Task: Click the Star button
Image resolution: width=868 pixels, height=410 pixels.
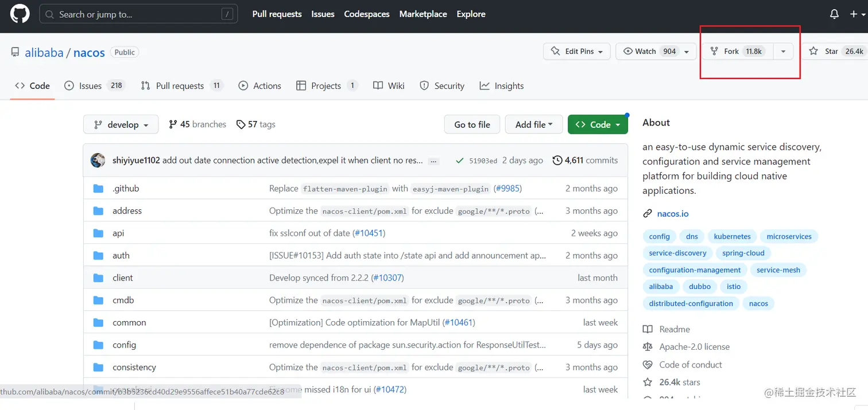Action: click(835, 51)
